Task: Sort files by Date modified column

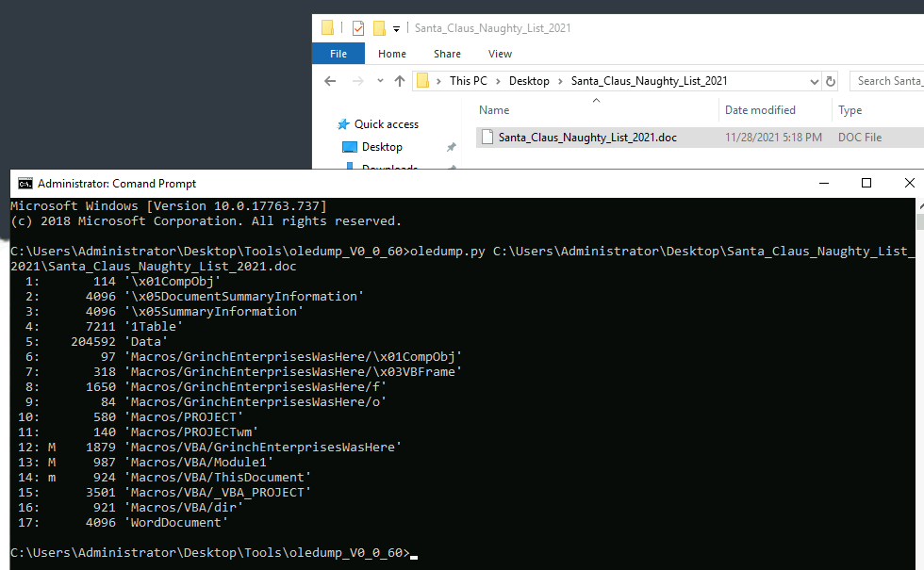Action: pyautogui.click(x=760, y=110)
